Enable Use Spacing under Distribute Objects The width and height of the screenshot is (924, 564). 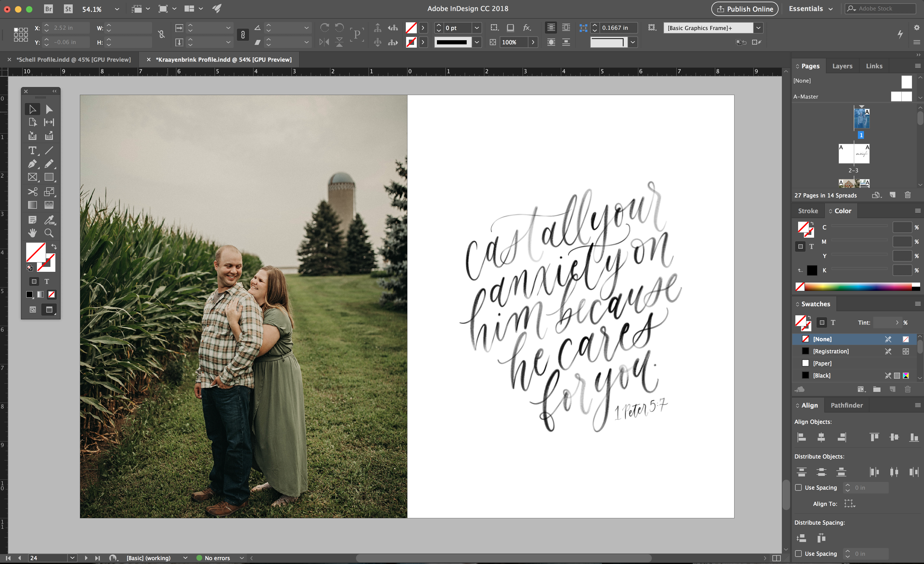[798, 487]
